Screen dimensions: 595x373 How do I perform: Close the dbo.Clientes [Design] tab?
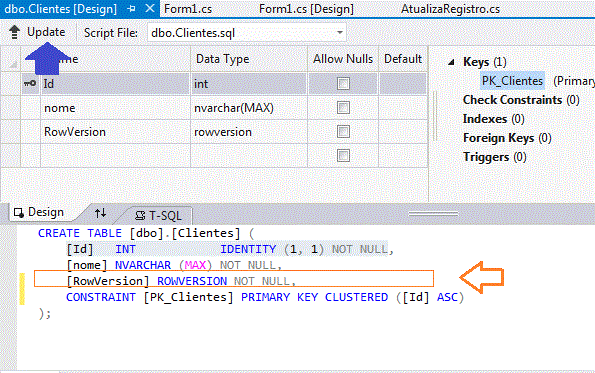coord(150,8)
